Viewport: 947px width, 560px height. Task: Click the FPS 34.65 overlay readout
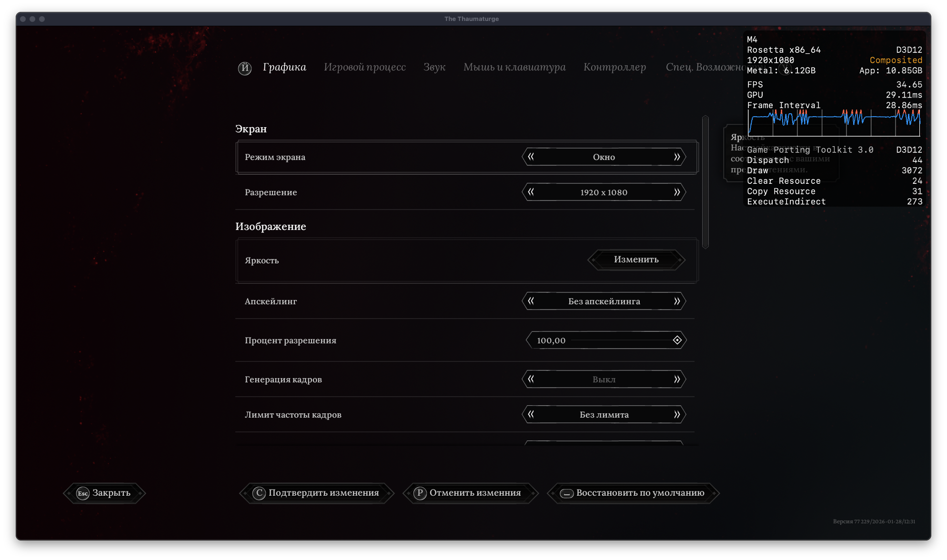click(x=835, y=85)
